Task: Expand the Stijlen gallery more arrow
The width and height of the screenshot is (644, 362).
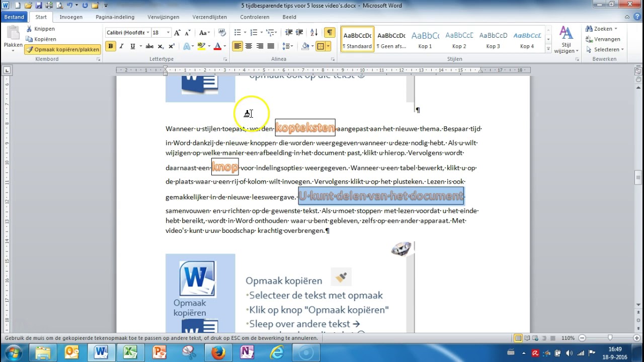Action: [548, 48]
